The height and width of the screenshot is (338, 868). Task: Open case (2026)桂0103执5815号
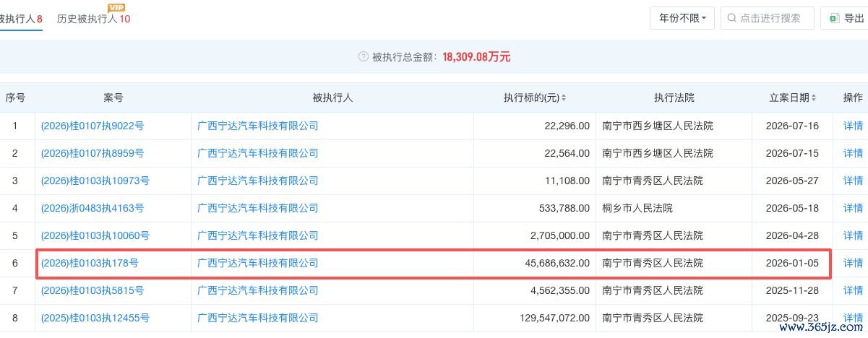93,290
